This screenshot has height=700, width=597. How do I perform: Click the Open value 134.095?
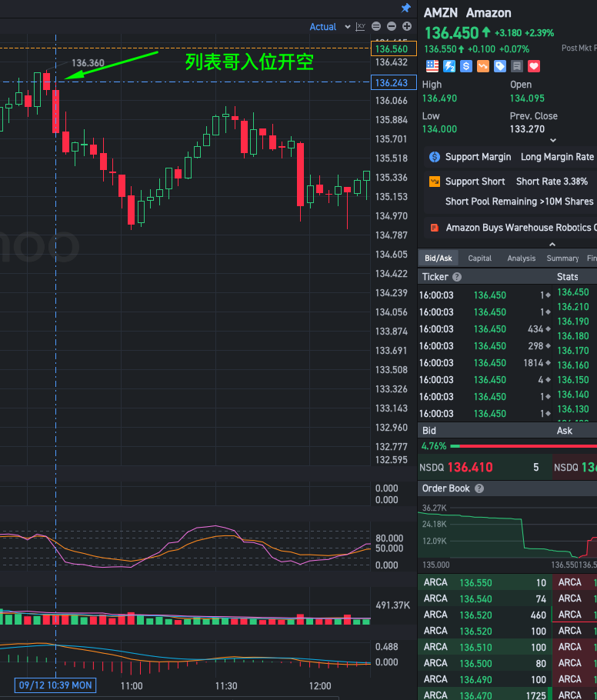527,98
